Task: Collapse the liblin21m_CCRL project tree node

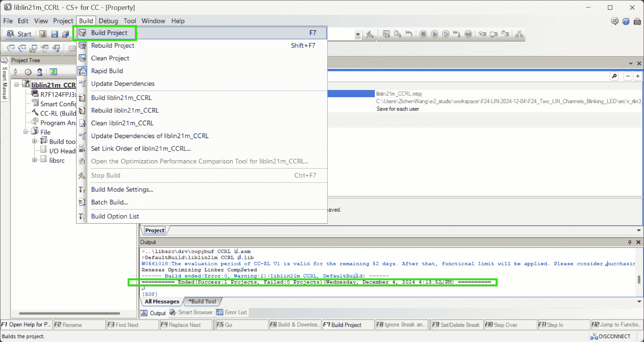Action: coord(17,85)
